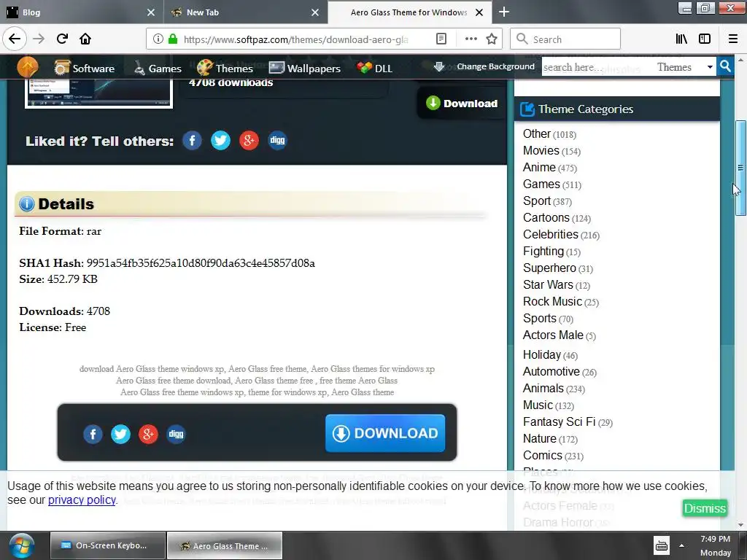Close the New Tab tab
The image size is (747, 560).
pyautogui.click(x=315, y=12)
